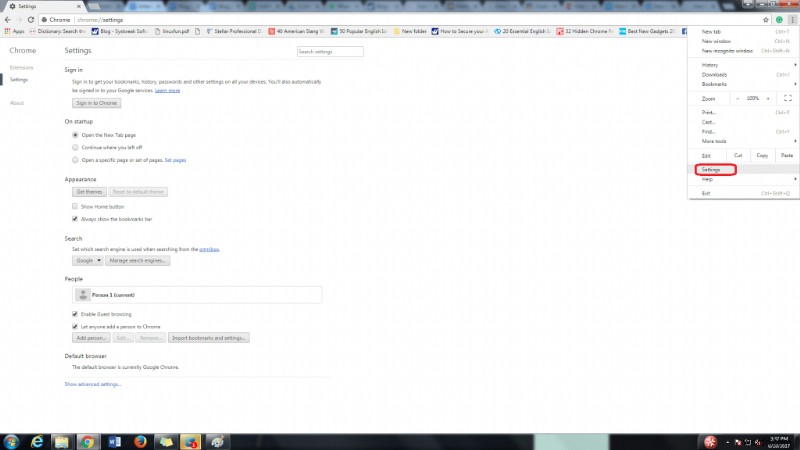This screenshot has height=450, width=800.
Task: Choose Cast from Chrome menu
Action: tap(744, 122)
